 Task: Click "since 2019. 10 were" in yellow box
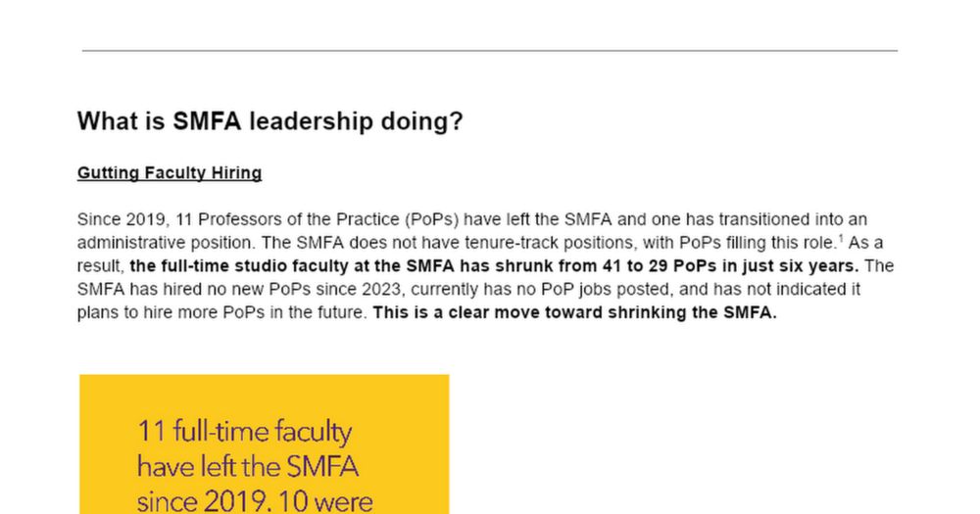(255, 501)
